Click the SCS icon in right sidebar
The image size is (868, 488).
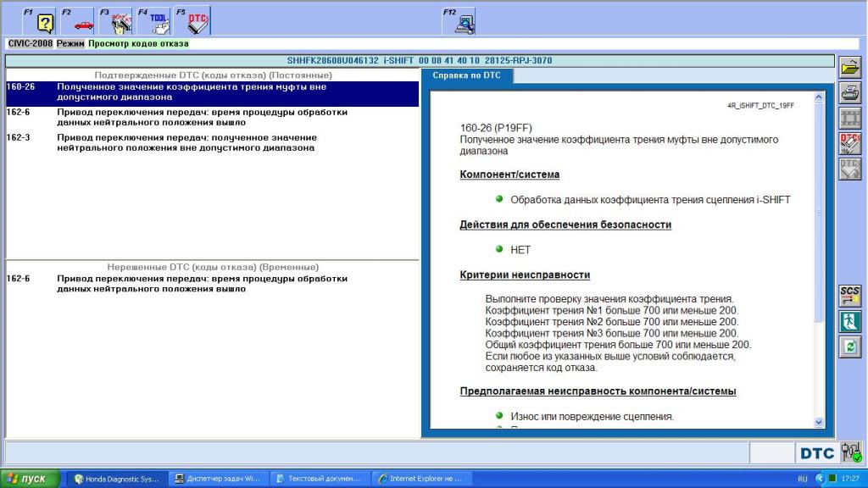coord(849,296)
